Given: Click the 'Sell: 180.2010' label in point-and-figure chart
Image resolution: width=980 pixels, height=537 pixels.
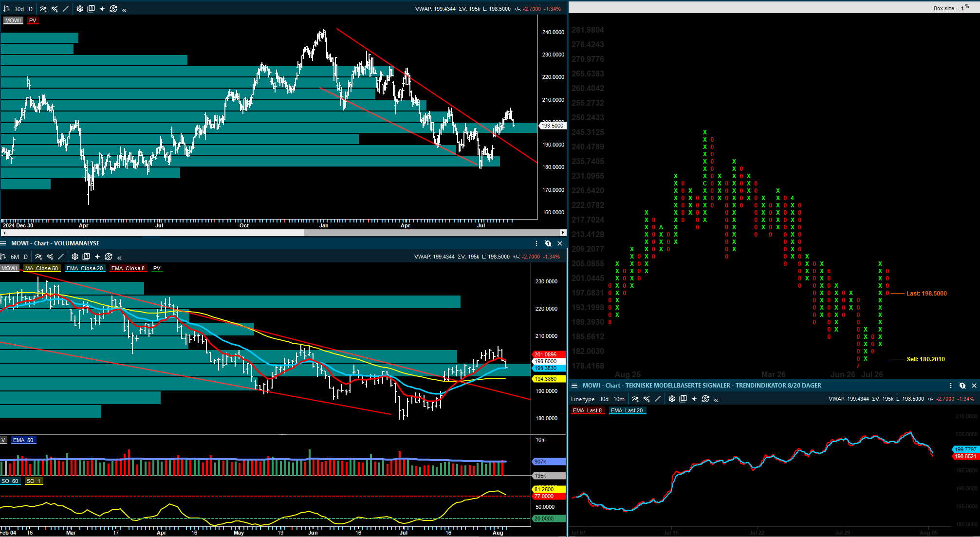Looking at the screenshot, I should click(925, 359).
